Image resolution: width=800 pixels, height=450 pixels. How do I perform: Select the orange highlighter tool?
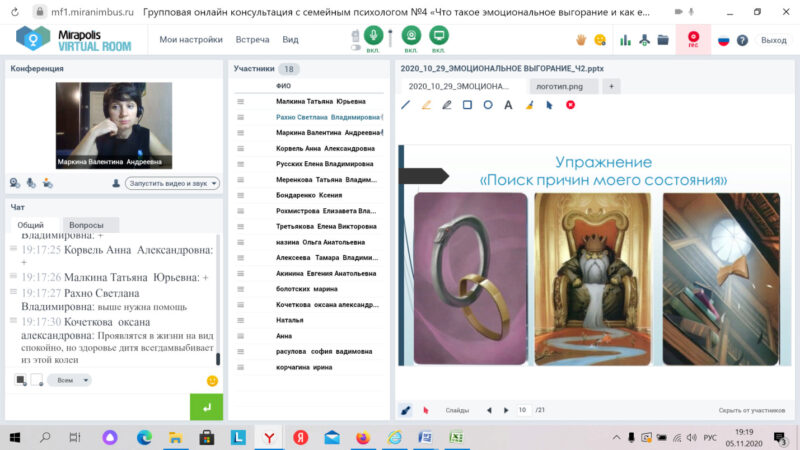coord(426,105)
